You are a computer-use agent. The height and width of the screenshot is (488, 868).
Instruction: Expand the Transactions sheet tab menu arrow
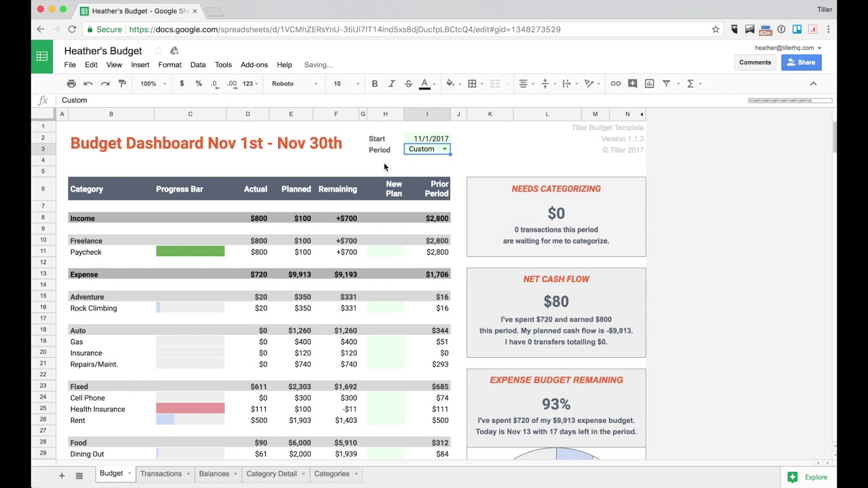(186, 474)
